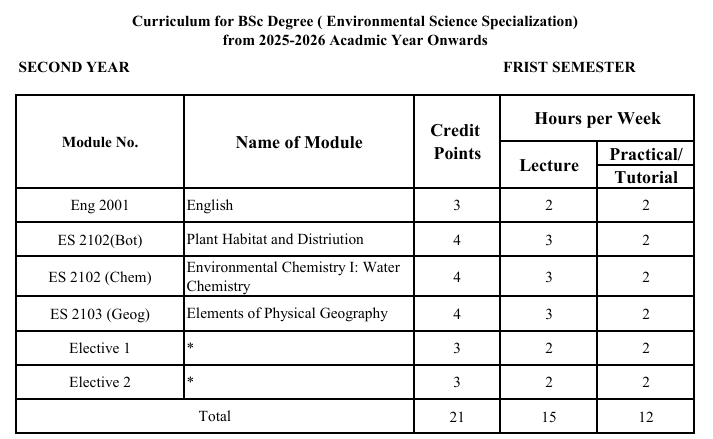
Task: Select the Hours per Week header
Action: point(597,118)
